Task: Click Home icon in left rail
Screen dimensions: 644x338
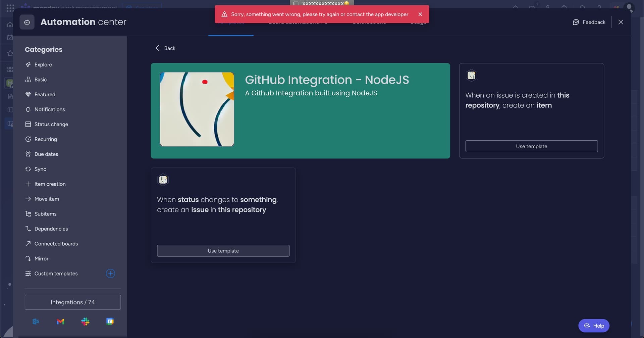Action: pos(10,25)
